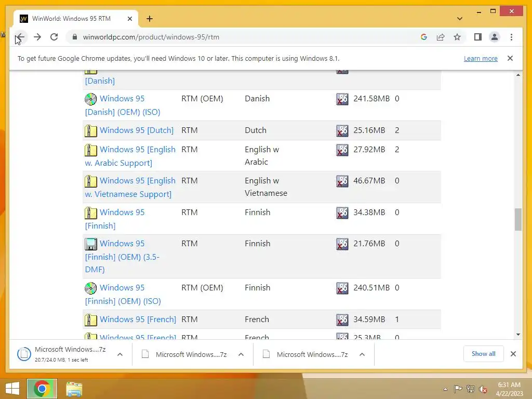
Task: Click the CD icon for Finnish ISO row
Action: (90, 288)
